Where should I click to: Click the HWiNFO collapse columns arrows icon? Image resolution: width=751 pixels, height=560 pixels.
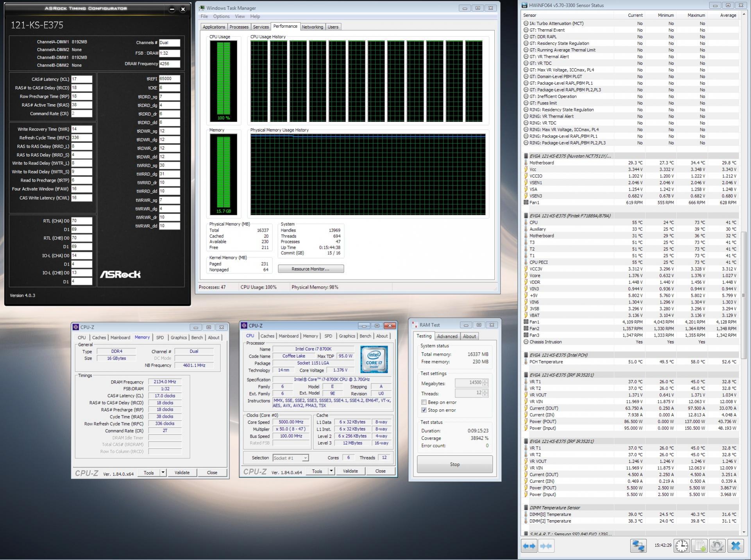point(546,546)
